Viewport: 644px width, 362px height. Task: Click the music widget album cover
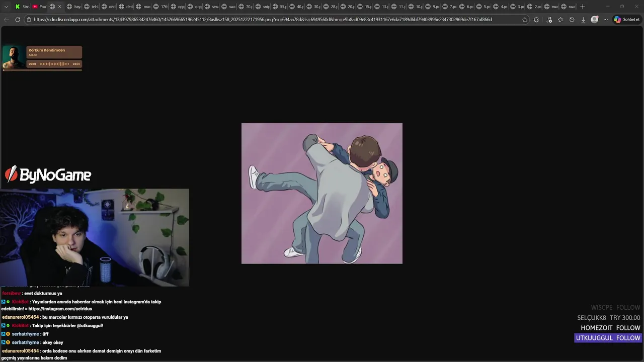[14, 57]
